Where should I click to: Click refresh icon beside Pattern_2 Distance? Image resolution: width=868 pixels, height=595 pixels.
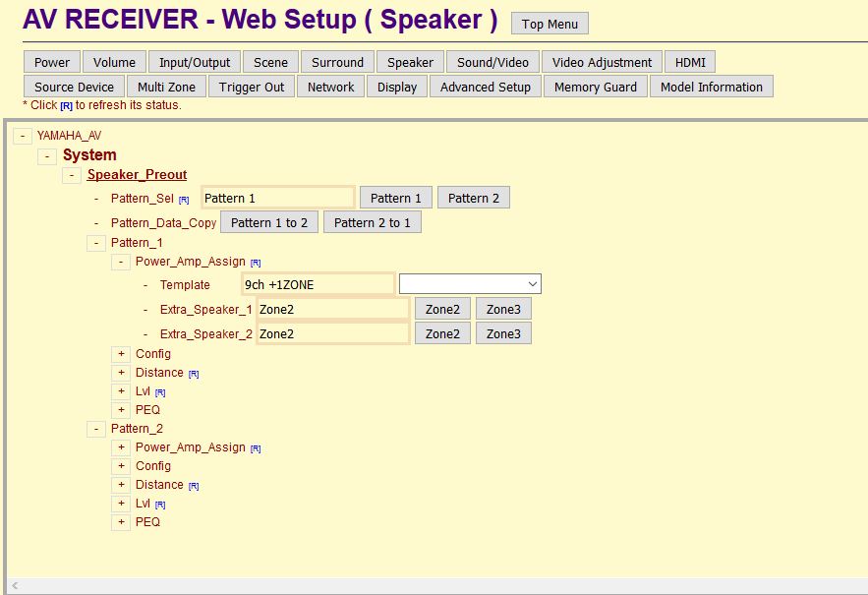click(x=194, y=486)
